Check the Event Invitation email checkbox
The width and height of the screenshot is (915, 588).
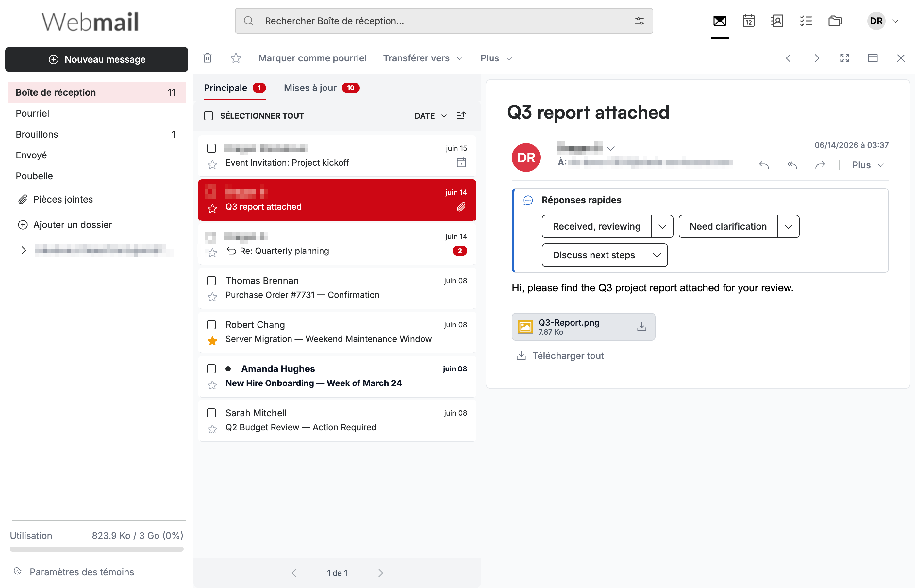click(211, 148)
